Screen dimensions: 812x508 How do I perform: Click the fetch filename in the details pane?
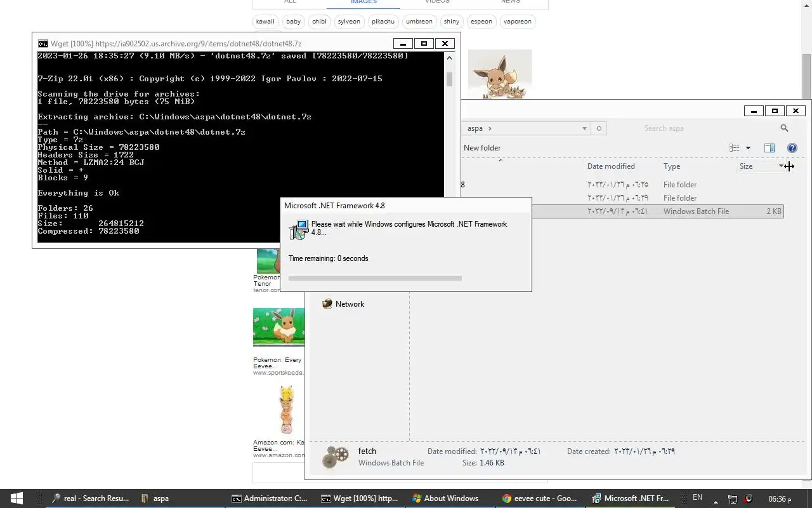click(x=367, y=451)
